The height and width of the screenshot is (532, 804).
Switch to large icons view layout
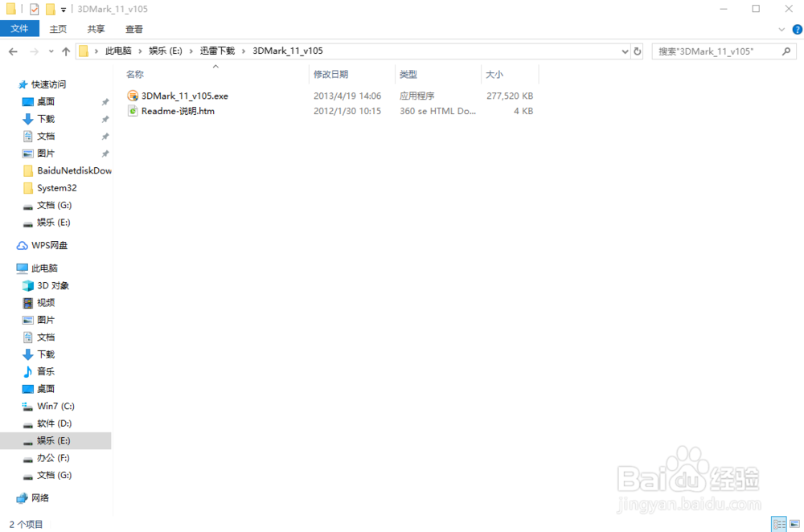coord(795,524)
